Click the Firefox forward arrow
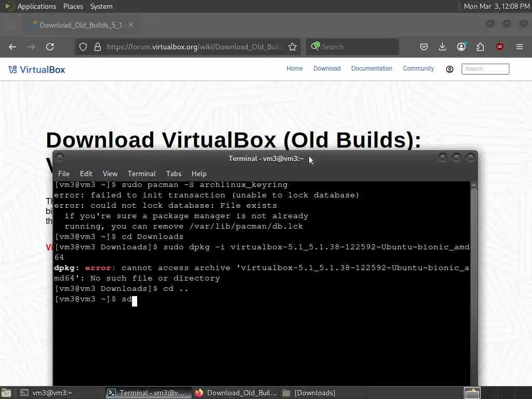The height and width of the screenshot is (399, 532). 31,47
